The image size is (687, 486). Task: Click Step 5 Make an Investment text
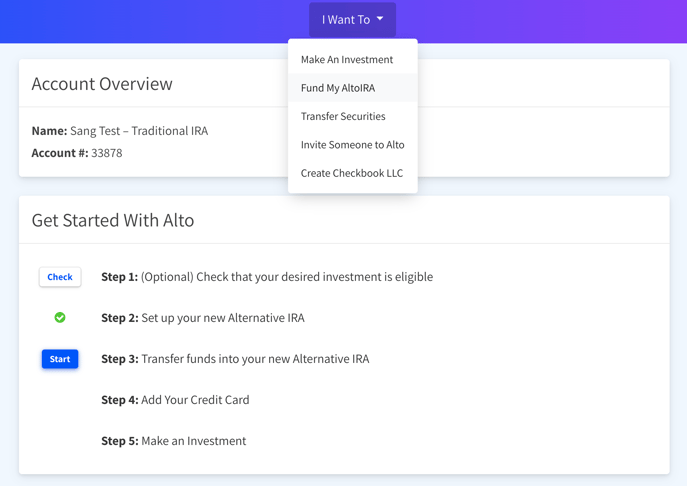click(174, 441)
